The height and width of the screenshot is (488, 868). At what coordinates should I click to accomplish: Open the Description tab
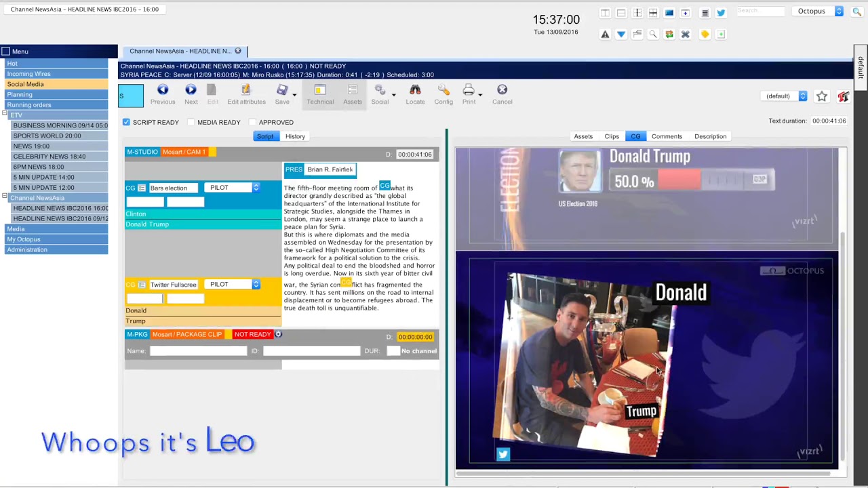click(x=710, y=136)
